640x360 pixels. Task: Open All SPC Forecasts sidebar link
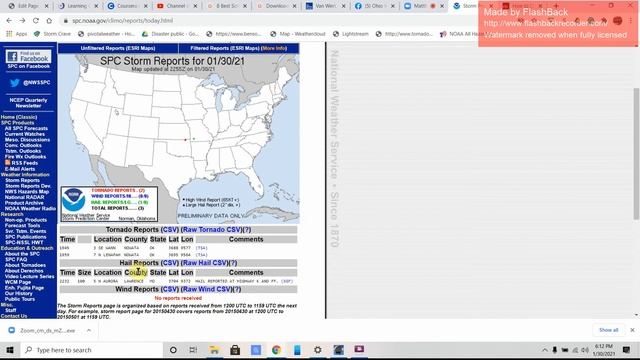(x=26, y=128)
